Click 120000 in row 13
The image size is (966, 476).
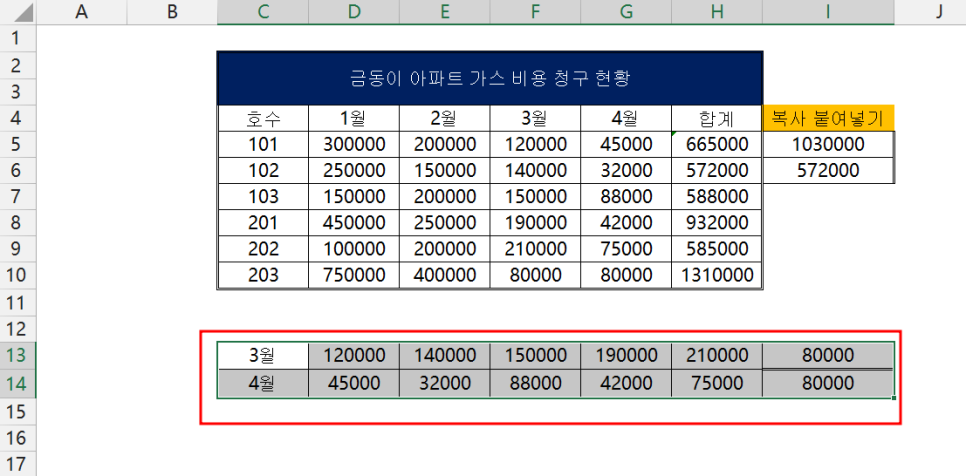coord(354,355)
